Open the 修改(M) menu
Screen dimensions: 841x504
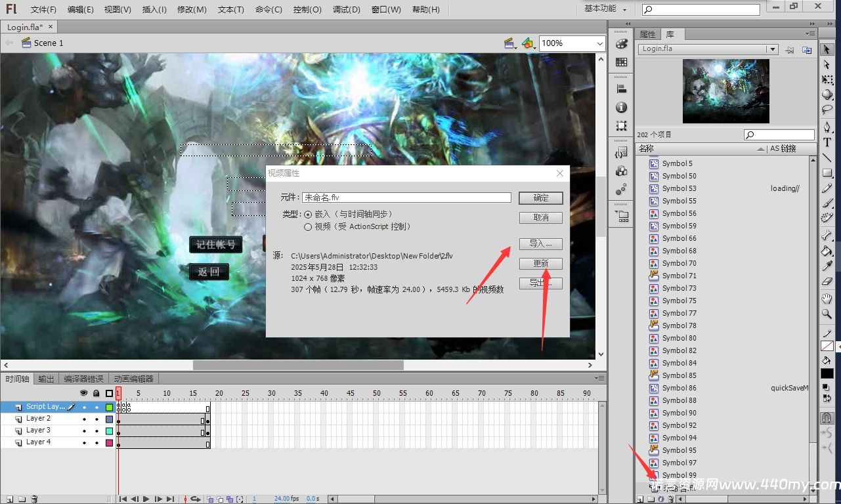[192, 10]
